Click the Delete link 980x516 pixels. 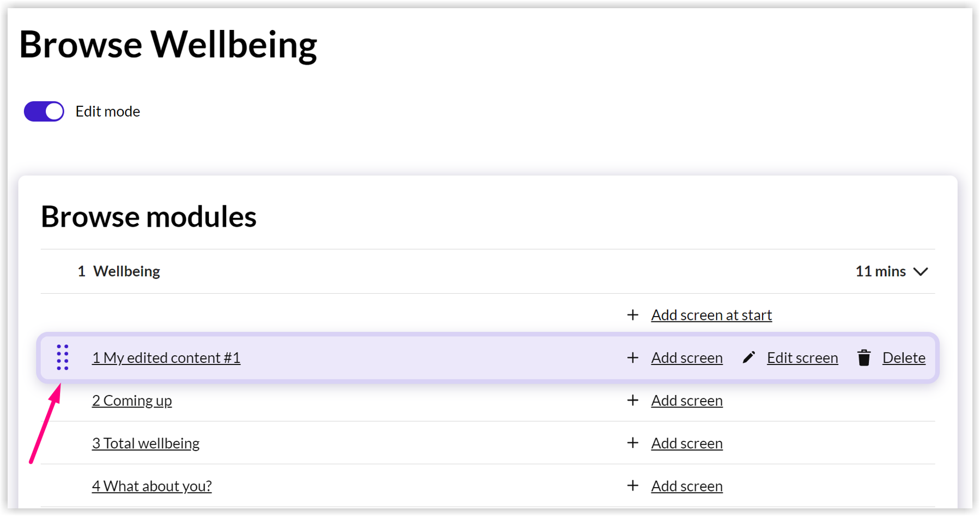point(904,357)
